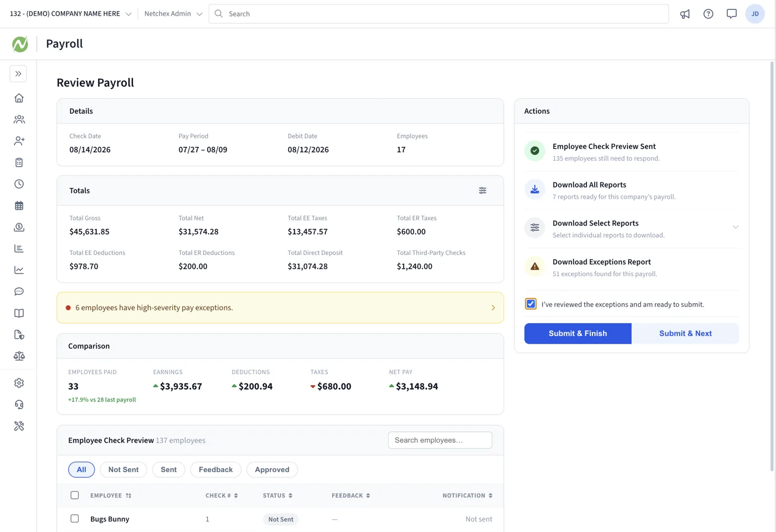Open the Netchex Admin role dropdown
Viewport: 776px width, 532px height.
click(173, 14)
